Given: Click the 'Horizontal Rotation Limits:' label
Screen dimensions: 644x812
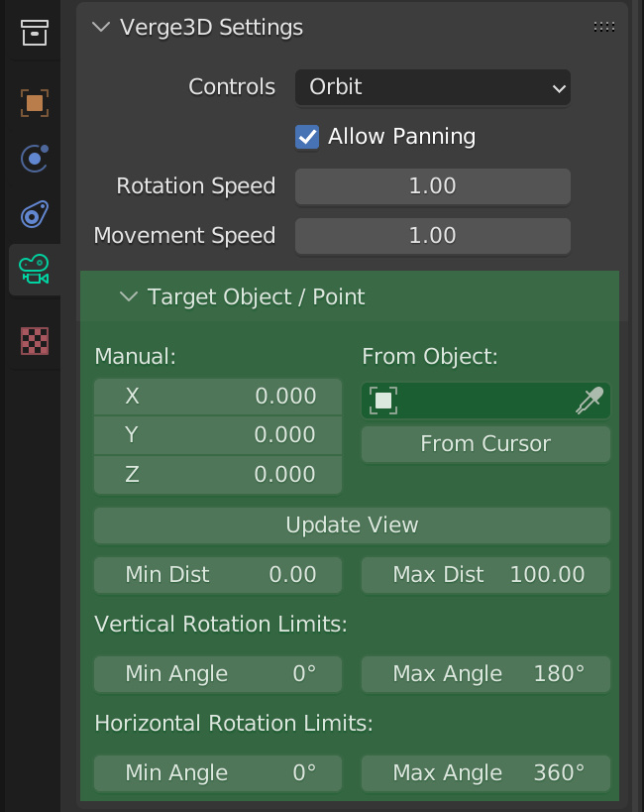Looking at the screenshot, I should 234,724.
